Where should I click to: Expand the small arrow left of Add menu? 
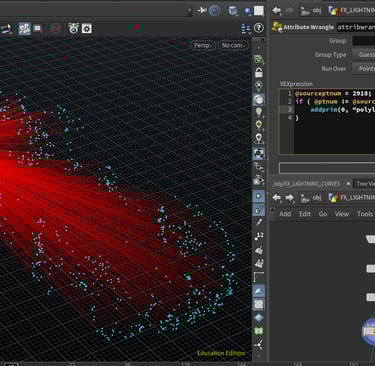point(273,210)
